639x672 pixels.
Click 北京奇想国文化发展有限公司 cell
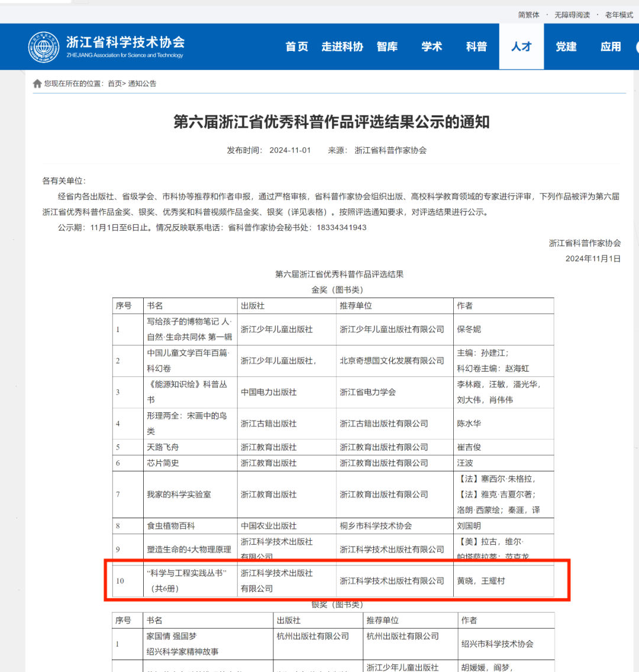click(392, 361)
